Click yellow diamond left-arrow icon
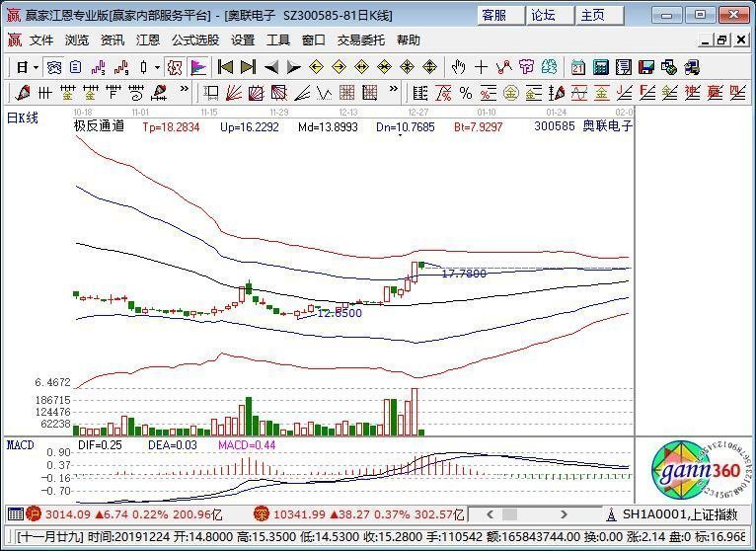The height and width of the screenshot is (551, 756). pos(316,67)
